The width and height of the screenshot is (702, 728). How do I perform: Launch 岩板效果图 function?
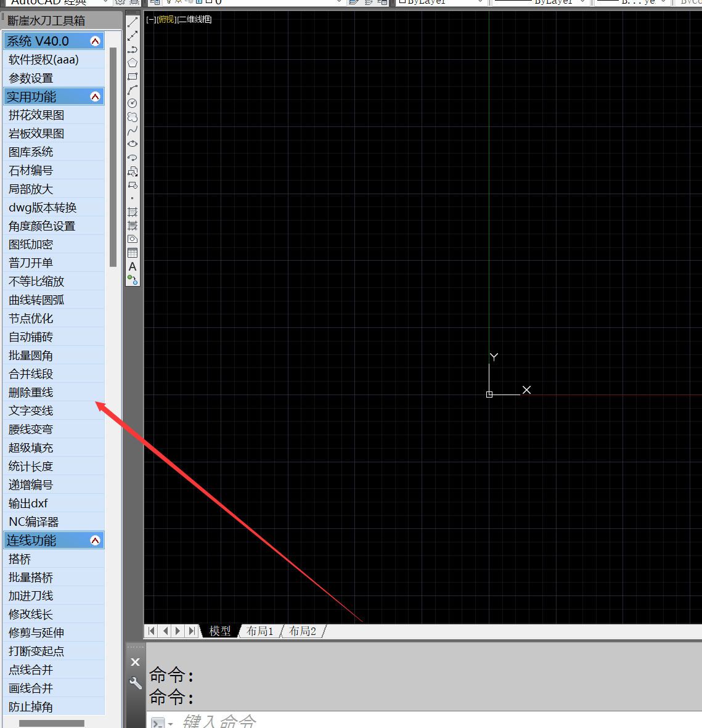(54, 134)
